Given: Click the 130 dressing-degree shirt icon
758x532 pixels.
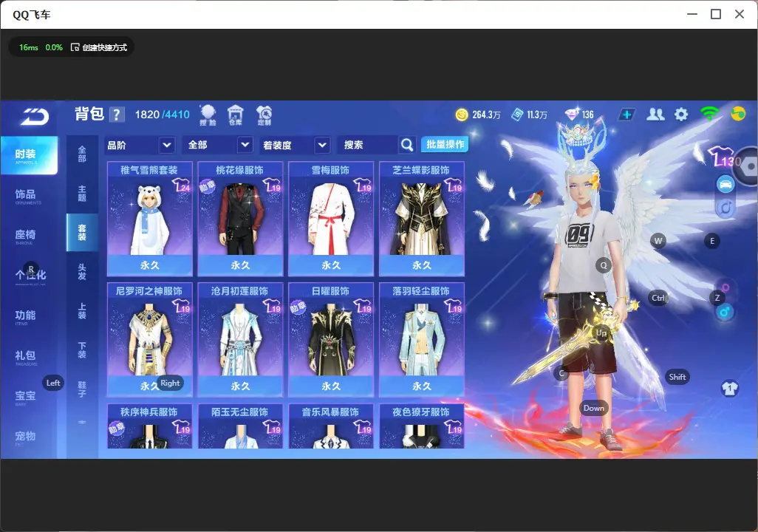Looking at the screenshot, I should click(x=724, y=157).
